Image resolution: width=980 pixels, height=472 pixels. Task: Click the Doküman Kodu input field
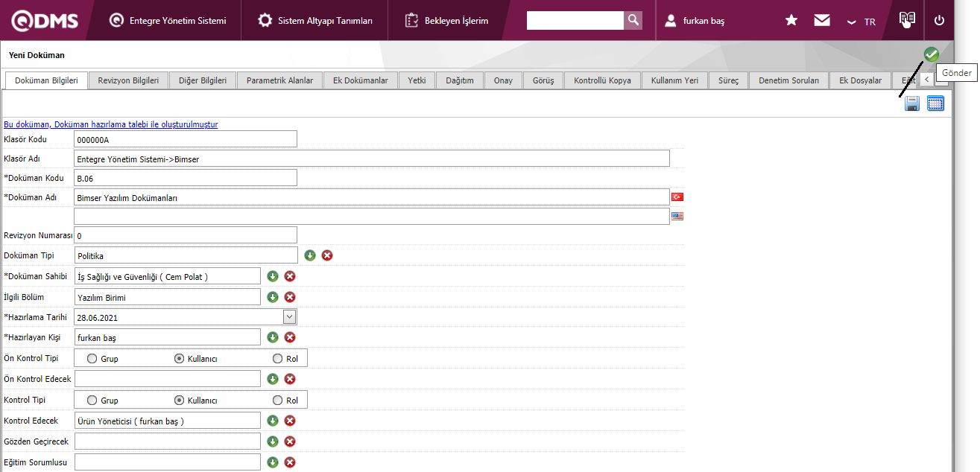[x=186, y=178]
